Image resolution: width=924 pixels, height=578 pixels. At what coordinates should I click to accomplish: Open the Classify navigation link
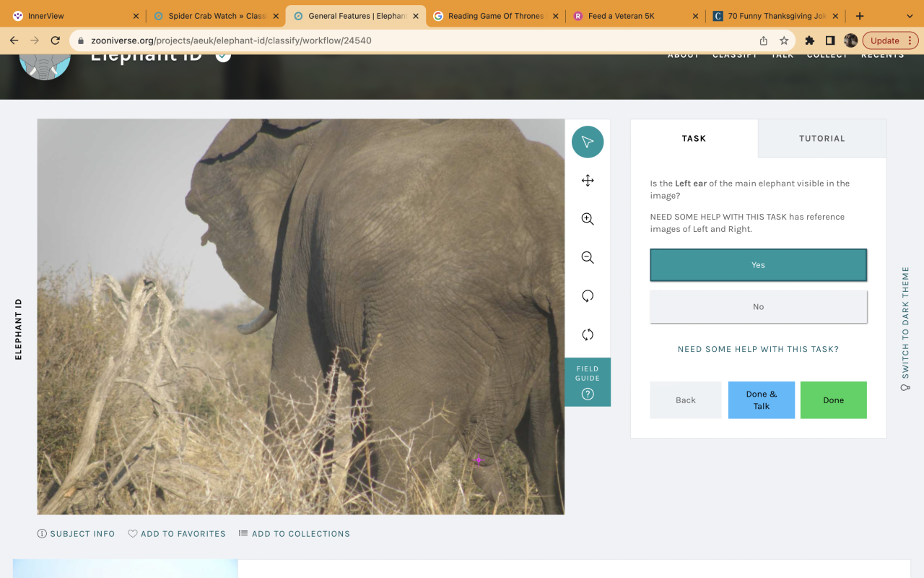735,56
